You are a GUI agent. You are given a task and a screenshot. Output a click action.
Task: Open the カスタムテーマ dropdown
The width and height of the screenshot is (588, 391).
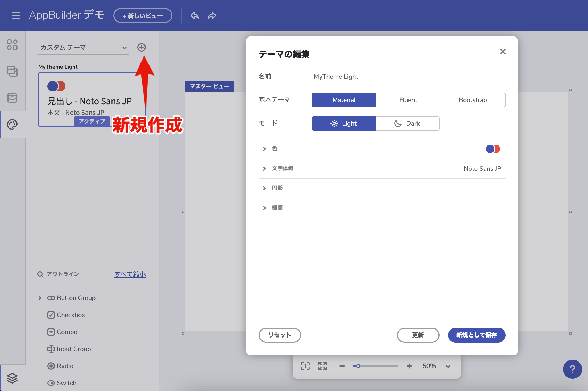pyautogui.click(x=82, y=47)
